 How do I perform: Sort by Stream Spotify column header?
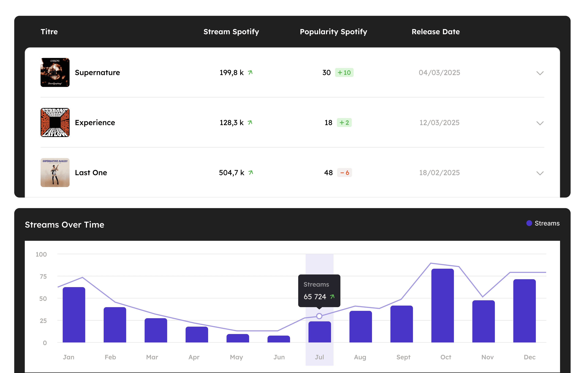231,32
